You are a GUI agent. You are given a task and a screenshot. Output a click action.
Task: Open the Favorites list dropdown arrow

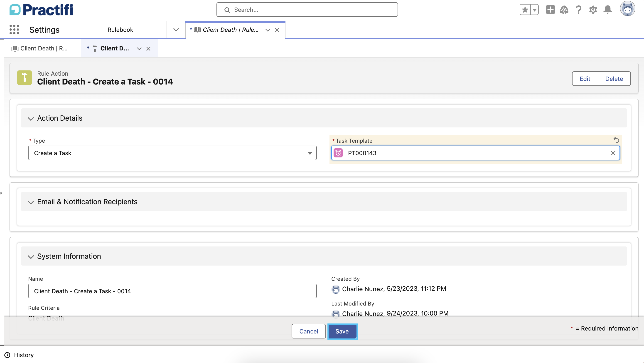534,10
